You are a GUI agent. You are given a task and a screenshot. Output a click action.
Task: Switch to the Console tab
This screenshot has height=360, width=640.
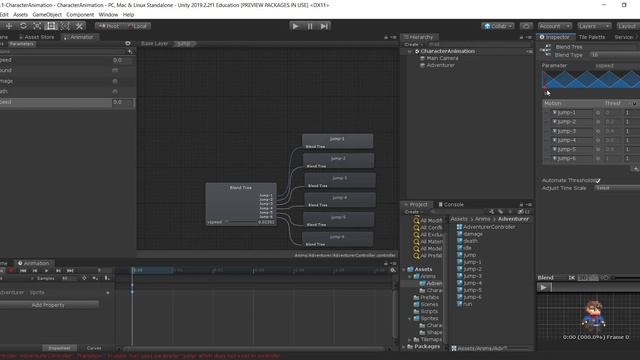(x=451, y=204)
